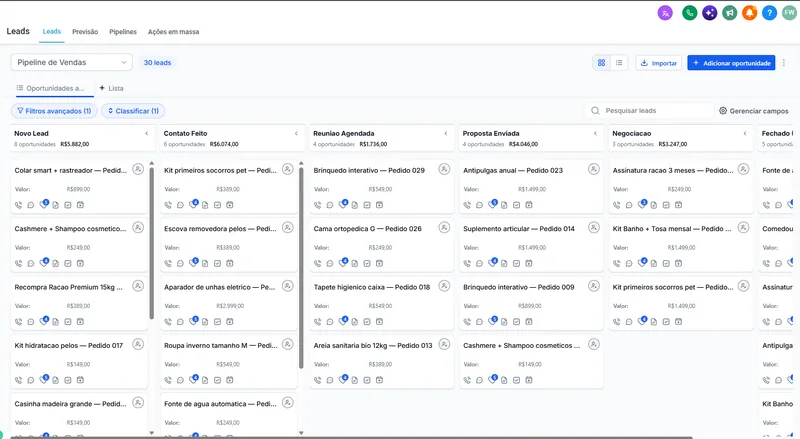
Task: Call from the Antipulgas anual Pedido 023 card
Action: [x=467, y=205]
